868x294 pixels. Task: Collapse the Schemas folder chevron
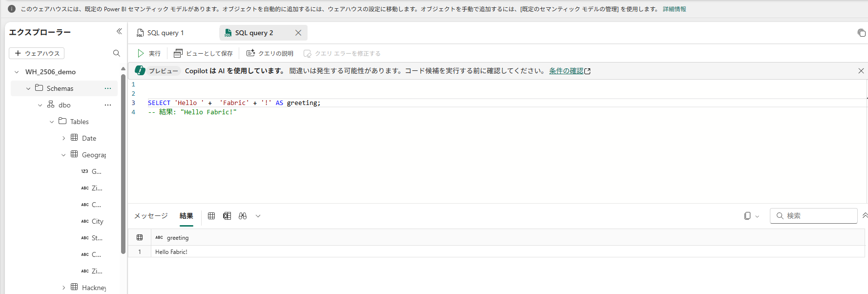point(28,88)
